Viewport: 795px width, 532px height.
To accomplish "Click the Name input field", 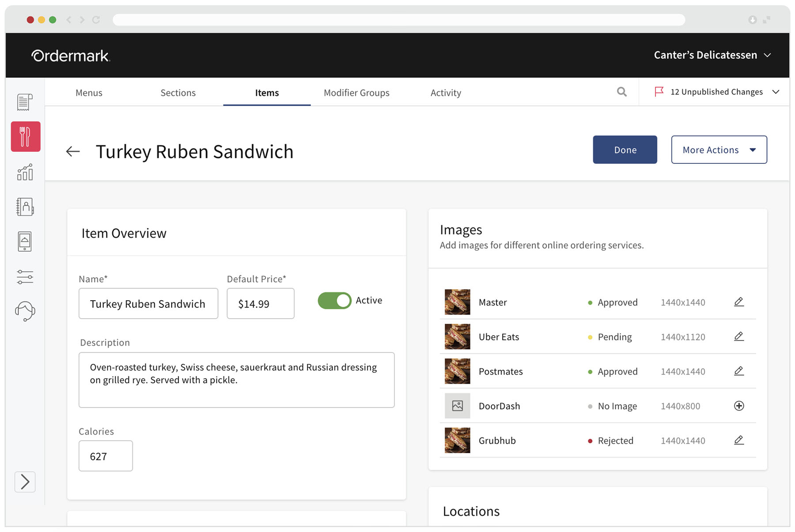I will coord(148,303).
